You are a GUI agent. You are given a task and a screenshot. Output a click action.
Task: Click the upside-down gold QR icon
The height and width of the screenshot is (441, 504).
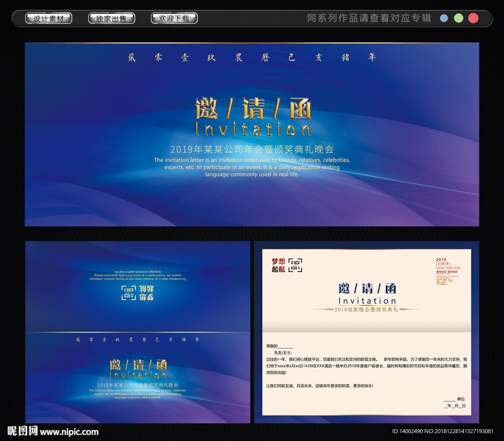tap(129, 292)
